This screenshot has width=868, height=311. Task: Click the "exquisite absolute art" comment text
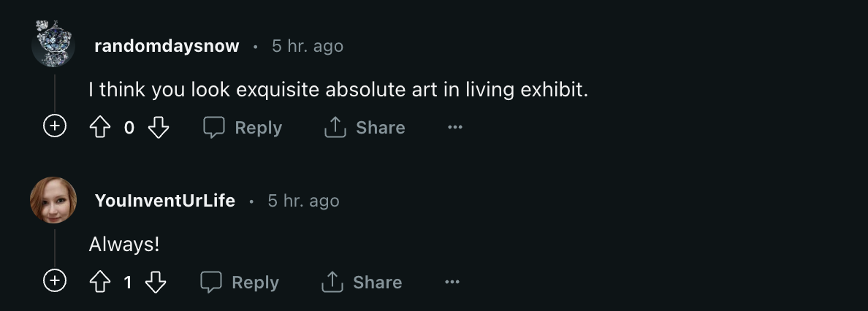[x=338, y=91]
